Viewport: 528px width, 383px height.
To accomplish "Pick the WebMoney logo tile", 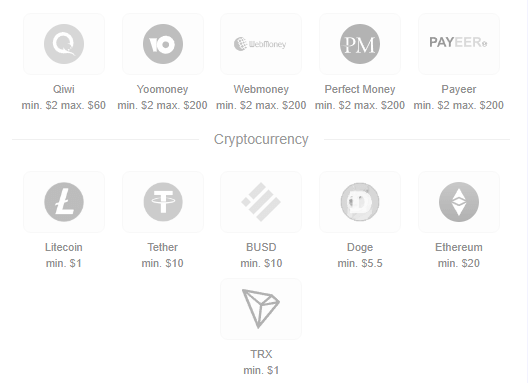I will coord(261,44).
